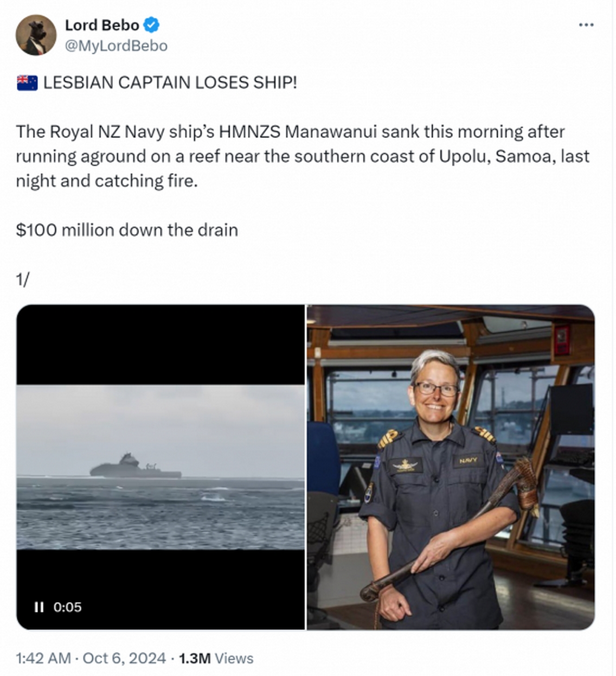Click the New Zealand flag emoji

click(27, 82)
